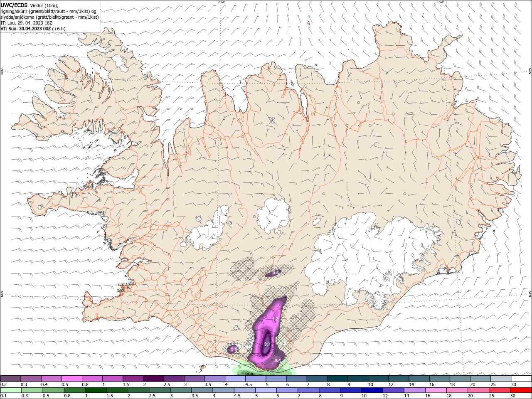532x399 pixels.
Task: Click the bright pink 0.5 snow-scale swatch
Action: point(71,379)
